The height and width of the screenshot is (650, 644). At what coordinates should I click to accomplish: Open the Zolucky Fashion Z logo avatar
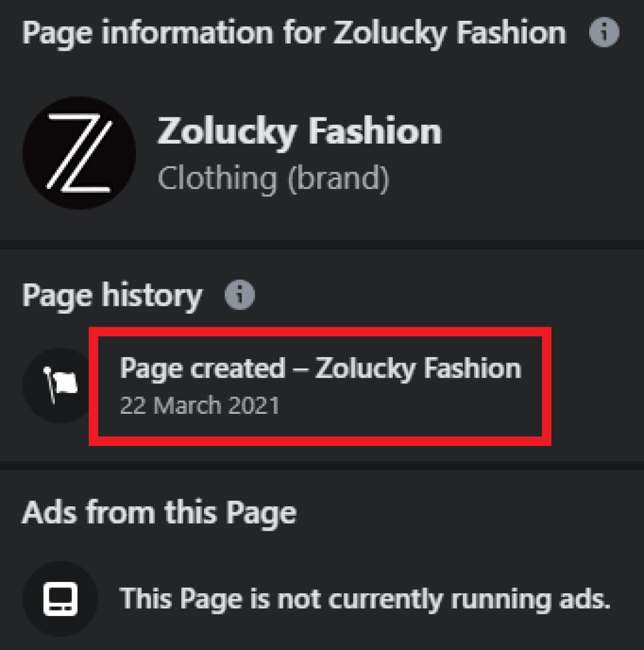(79, 153)
